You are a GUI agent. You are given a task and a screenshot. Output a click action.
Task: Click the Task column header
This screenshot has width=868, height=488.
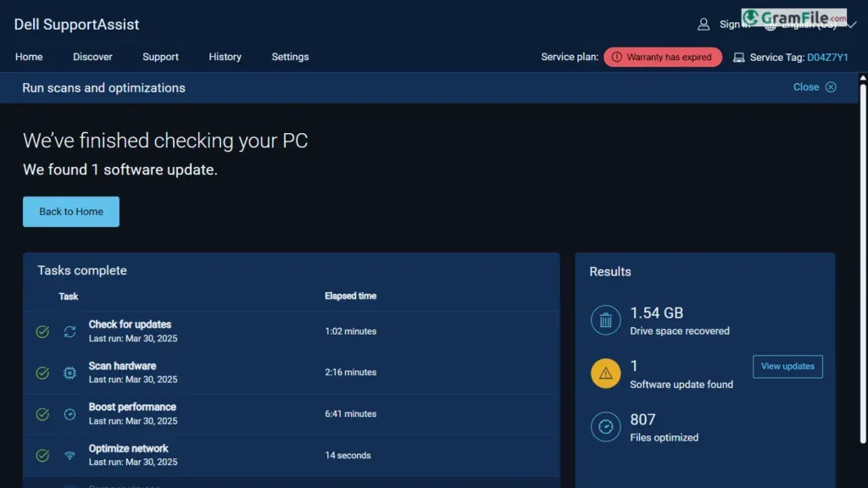(x=68, y=297)
